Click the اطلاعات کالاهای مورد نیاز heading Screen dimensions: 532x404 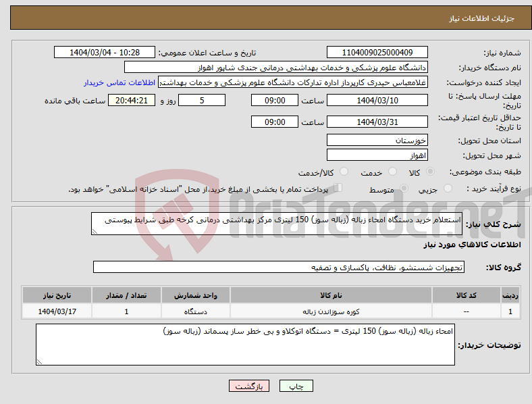(473, 245)
